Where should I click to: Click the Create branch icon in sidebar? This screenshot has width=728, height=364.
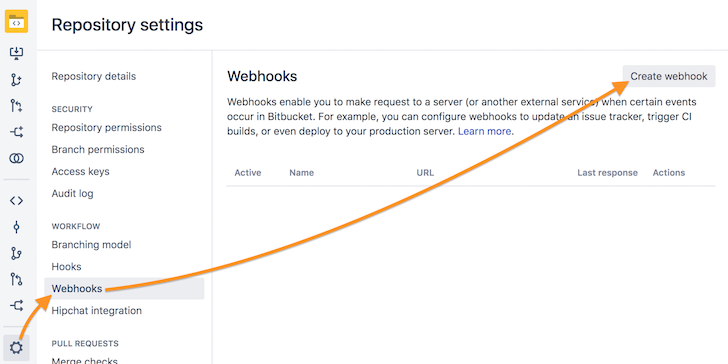[16, 80]
